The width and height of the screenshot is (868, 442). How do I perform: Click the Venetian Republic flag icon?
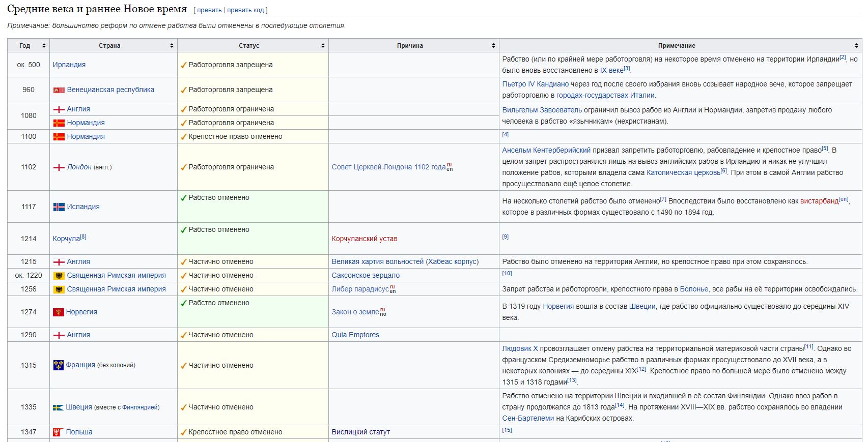(59, 90)
